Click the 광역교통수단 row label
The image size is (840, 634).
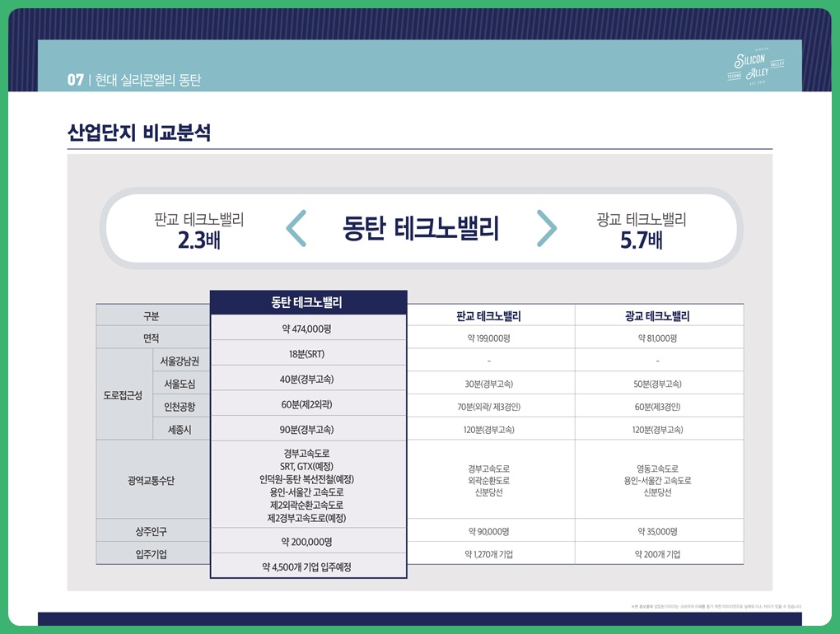click(152, 480)
